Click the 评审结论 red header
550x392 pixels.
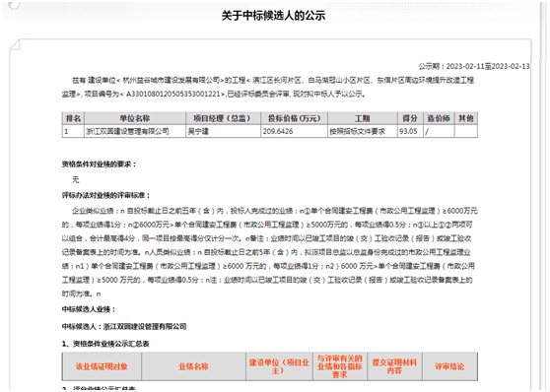click(x=449, y=366)
